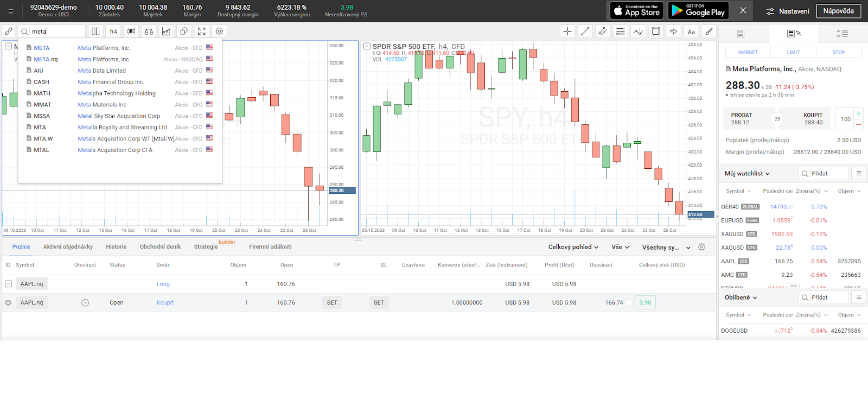Image resolution: width=868 pixels, height=393 pixels.
Task: Select the STOP order type
Action: tap(839, 52)
